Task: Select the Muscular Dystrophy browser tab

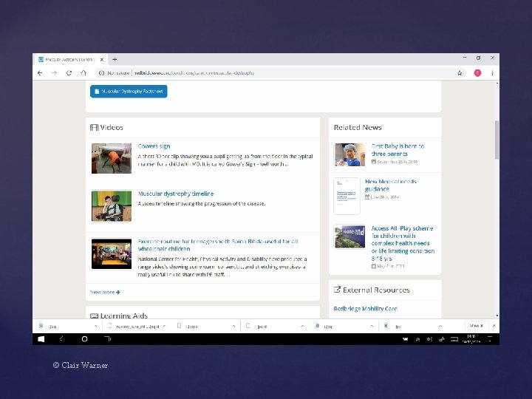Action: (69, 59)
